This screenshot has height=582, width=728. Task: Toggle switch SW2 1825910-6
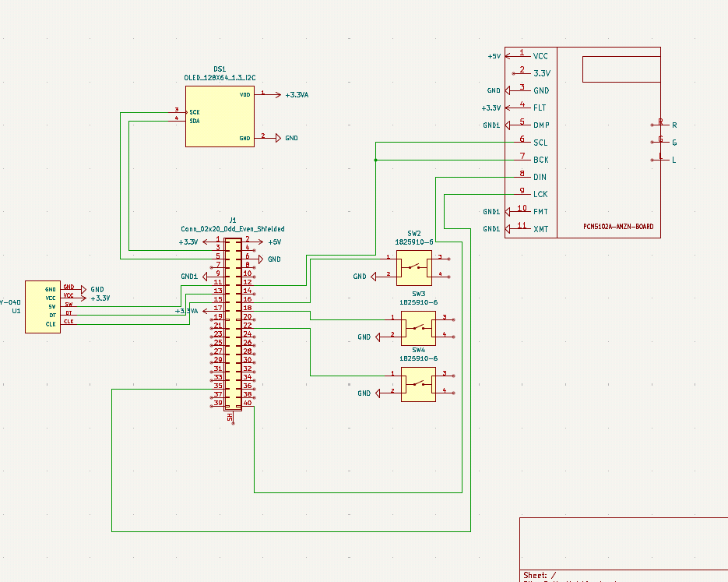(416, 268)
